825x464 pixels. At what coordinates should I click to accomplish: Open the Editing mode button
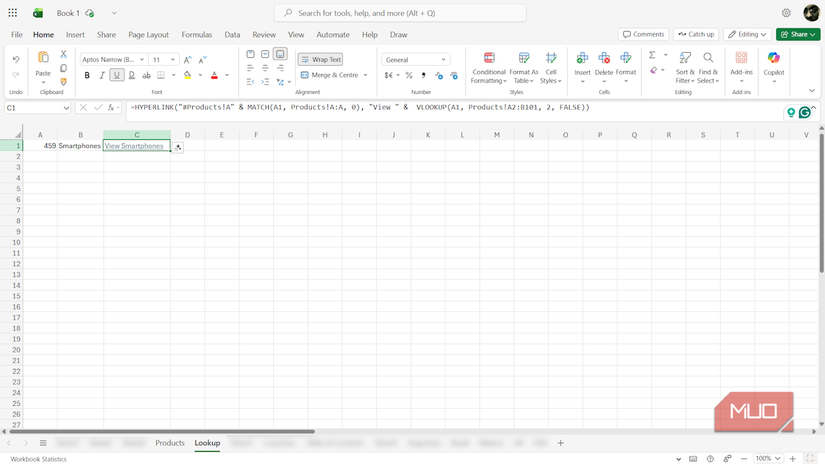coord(747,34)
